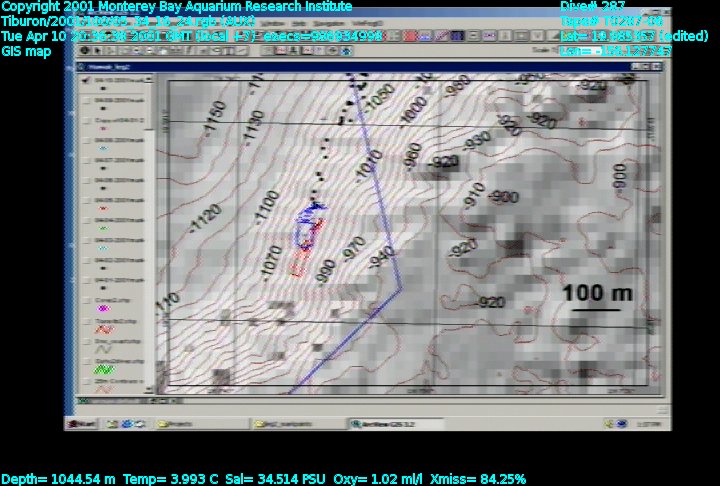Click the bright green hatched legend symbol
The width and height of the screenshot is (720, 486).
[104, 369]
